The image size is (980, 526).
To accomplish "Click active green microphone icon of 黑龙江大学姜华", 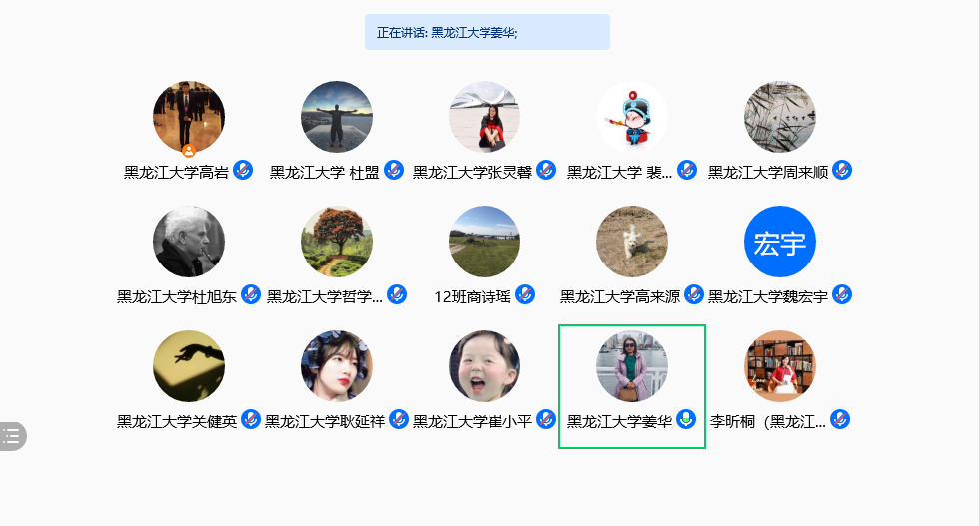I will click(686, 420).
